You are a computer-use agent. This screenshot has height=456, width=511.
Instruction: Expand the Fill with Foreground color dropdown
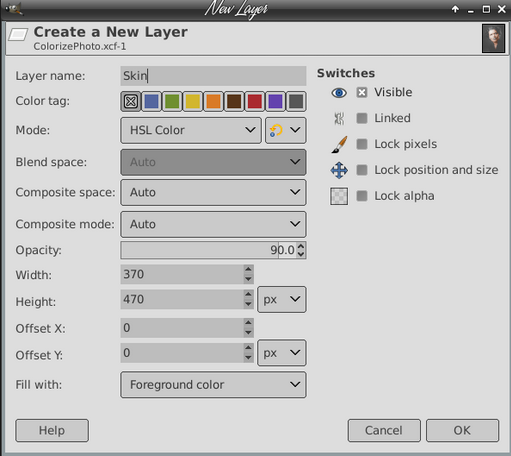[213, 385]
